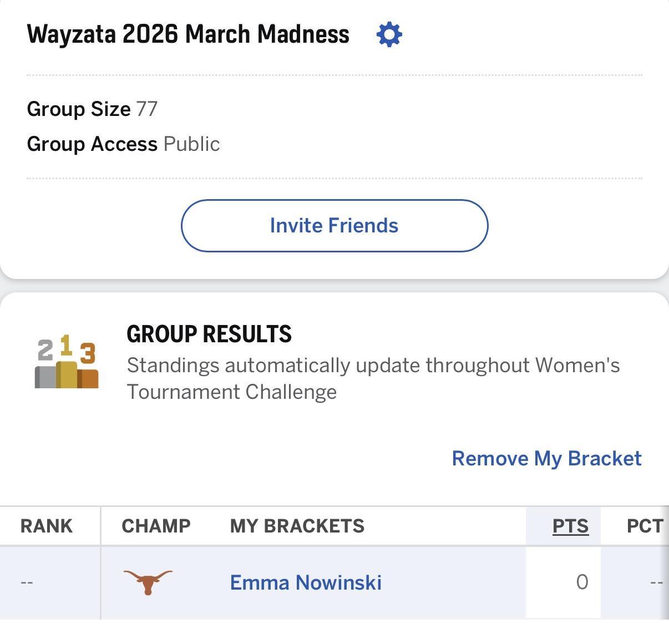Click Remove My Bracket link
Viewport: 669px width, 644px height.
coord(546,459)
